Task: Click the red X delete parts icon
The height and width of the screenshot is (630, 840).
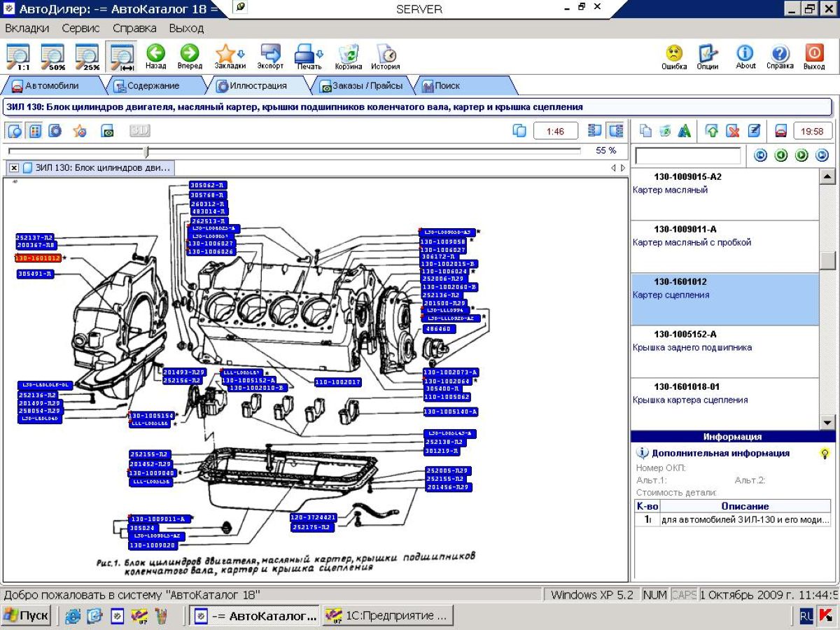Action: click(x=732, y=131)
